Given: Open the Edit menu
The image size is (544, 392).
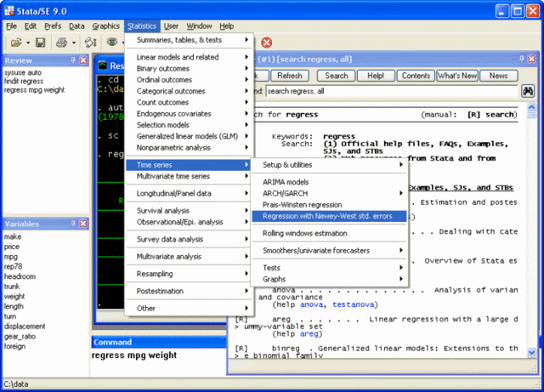Looking at the screenshot, I should click(31, 26).
